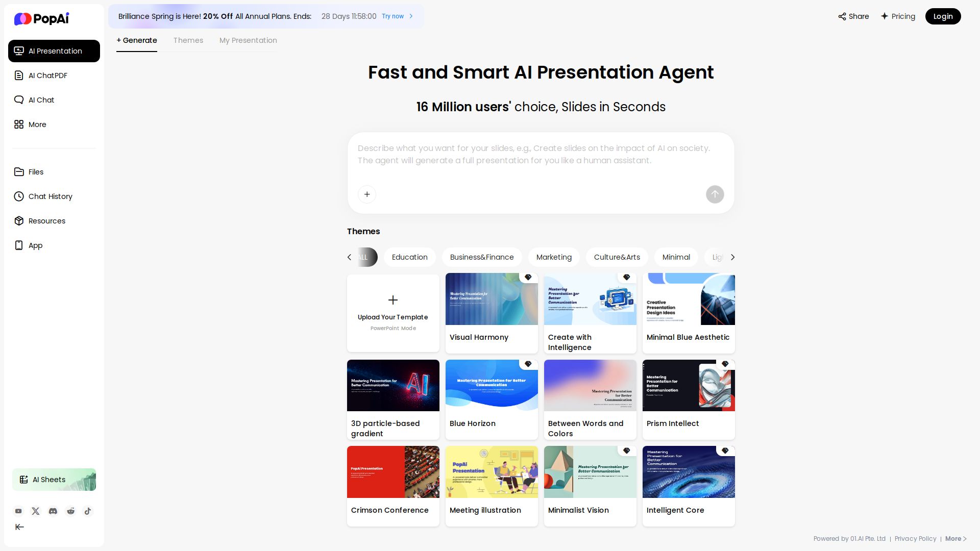The width and height of the screenshot is (980, 551).
Task: Open the My Presentation tab
Action: click(x=248, y=40)
